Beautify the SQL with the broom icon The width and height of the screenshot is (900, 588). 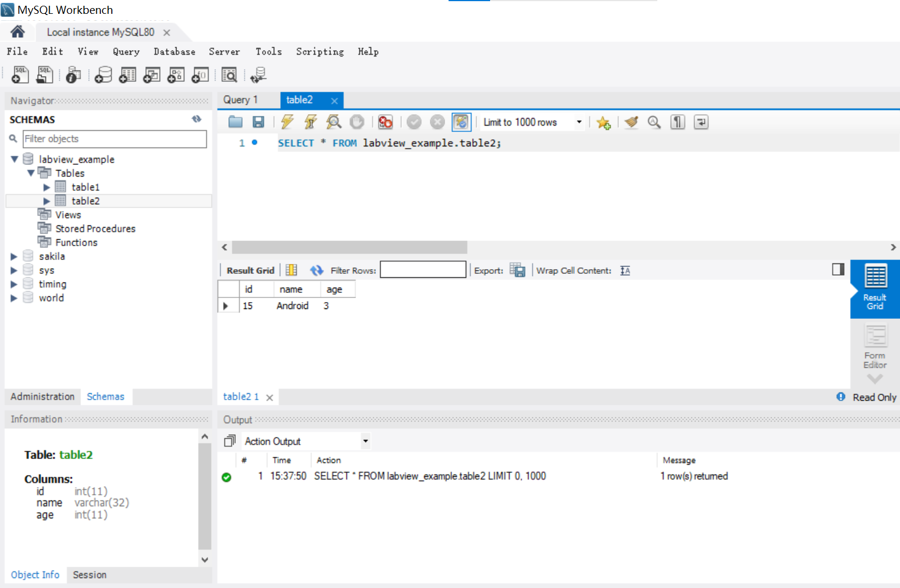631,122
